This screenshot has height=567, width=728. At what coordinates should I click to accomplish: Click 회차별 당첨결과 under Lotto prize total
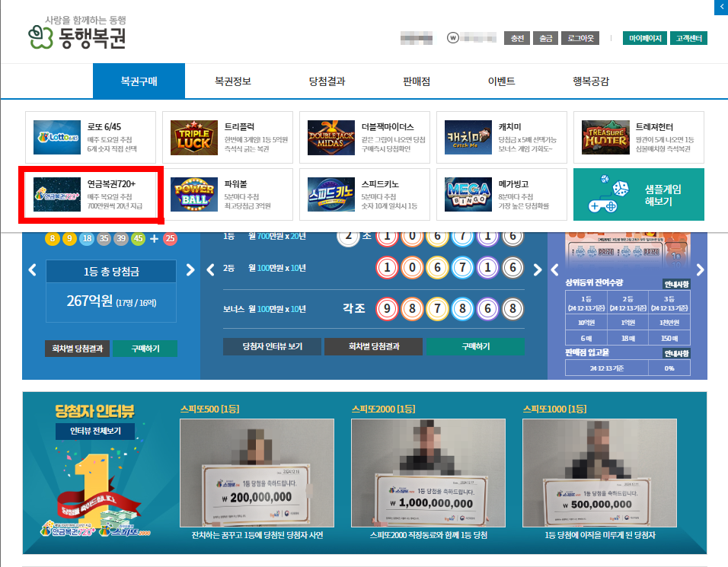[x=77, y=349]
